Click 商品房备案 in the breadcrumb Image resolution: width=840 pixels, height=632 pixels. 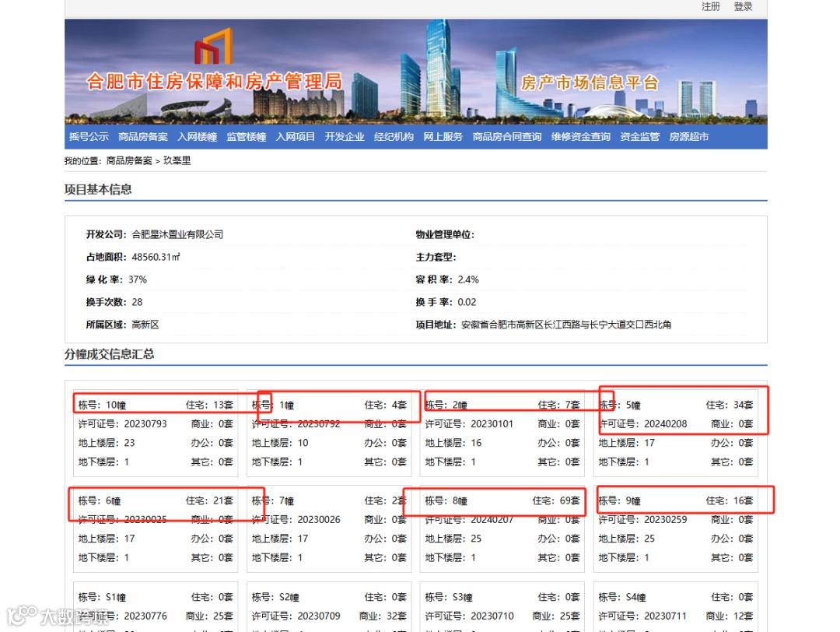tap(129, 161)
